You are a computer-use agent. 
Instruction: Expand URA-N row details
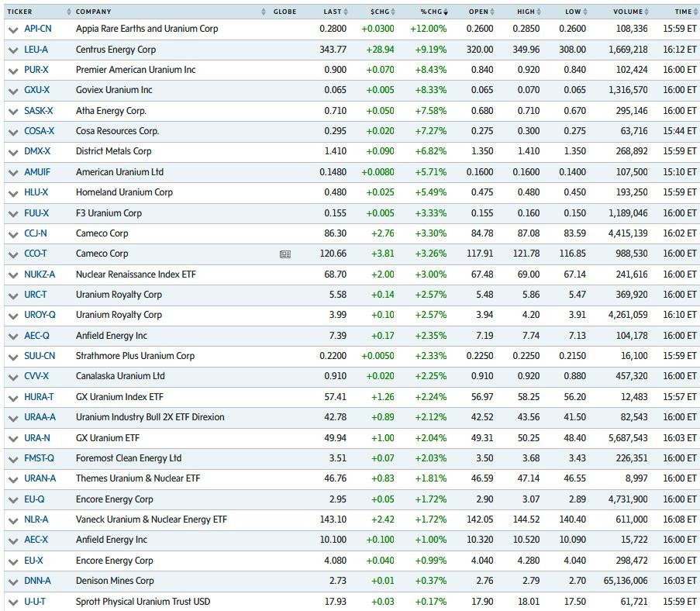tap(13, 439)
